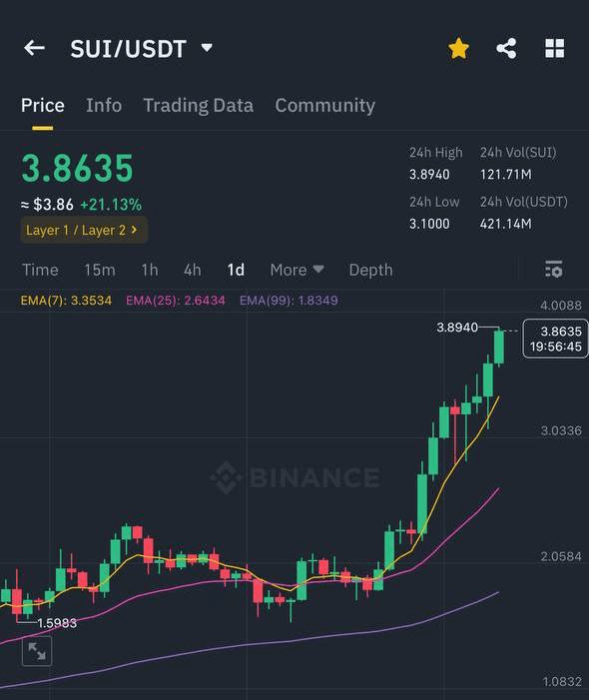Screen dimensions: 589x700
Task: Switch to the Trading Data tab
Action: 198,106
